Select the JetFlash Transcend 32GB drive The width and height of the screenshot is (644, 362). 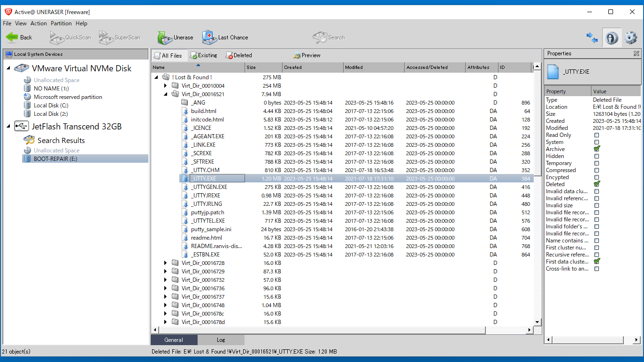pos(77,126)
